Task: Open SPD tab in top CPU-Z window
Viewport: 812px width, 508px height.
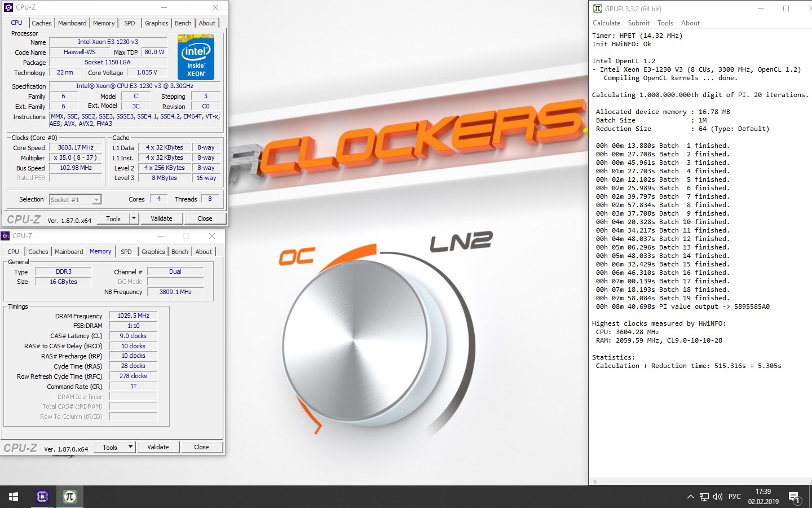Action: [x=130, y=23]
